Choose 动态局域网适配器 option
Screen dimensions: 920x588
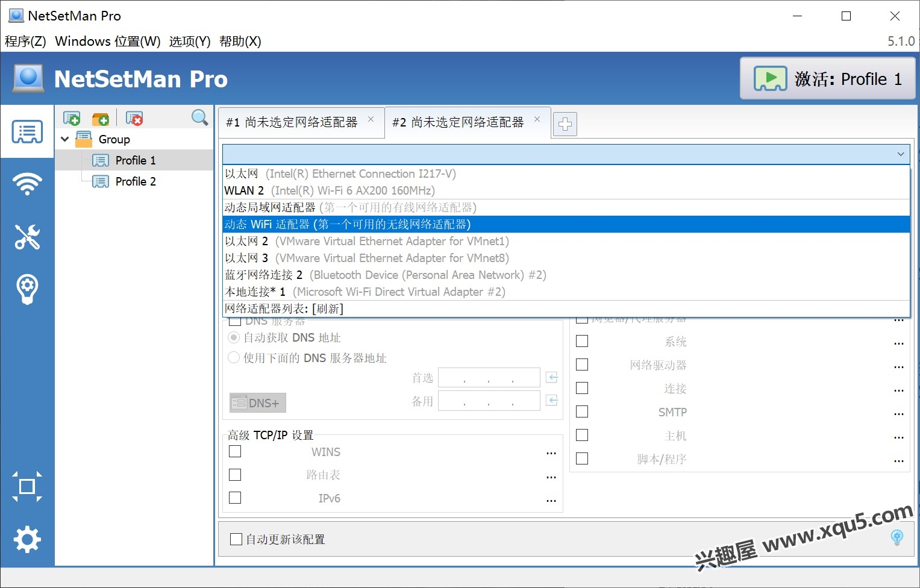(x=566, y=207)
